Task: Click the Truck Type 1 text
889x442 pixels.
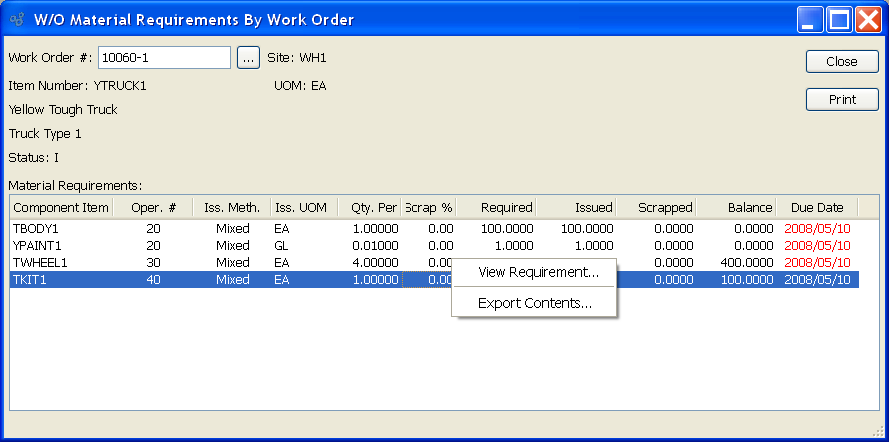Action: pos(45,134)
